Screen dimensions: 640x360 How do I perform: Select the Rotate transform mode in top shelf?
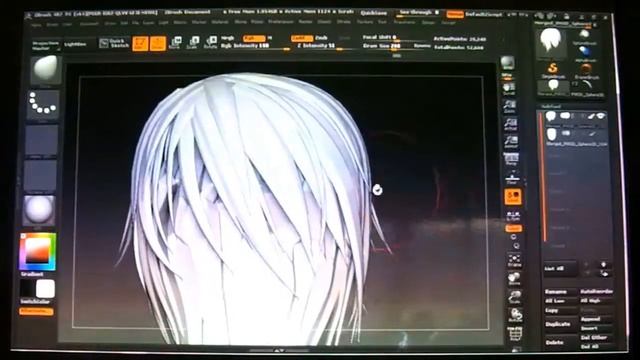tap(211, 42)
